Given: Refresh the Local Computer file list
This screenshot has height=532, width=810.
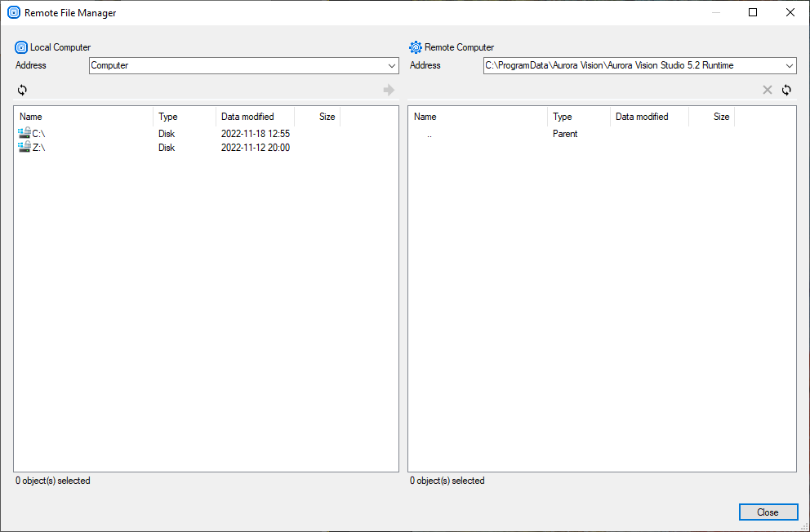Looking at the screenshot, I should [x=22, y=90].
